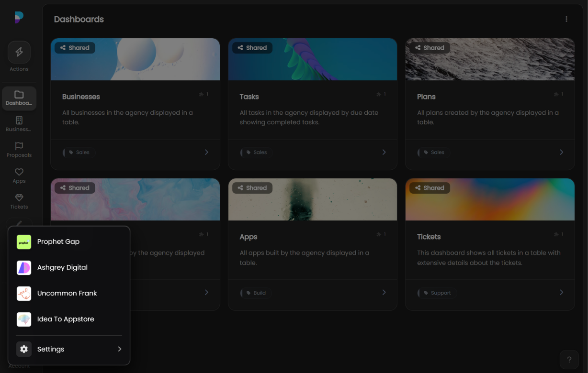Toggle the Shared badge on the Tasks dashboard
The image size is (588, 373).
click(x=252, y=47)
